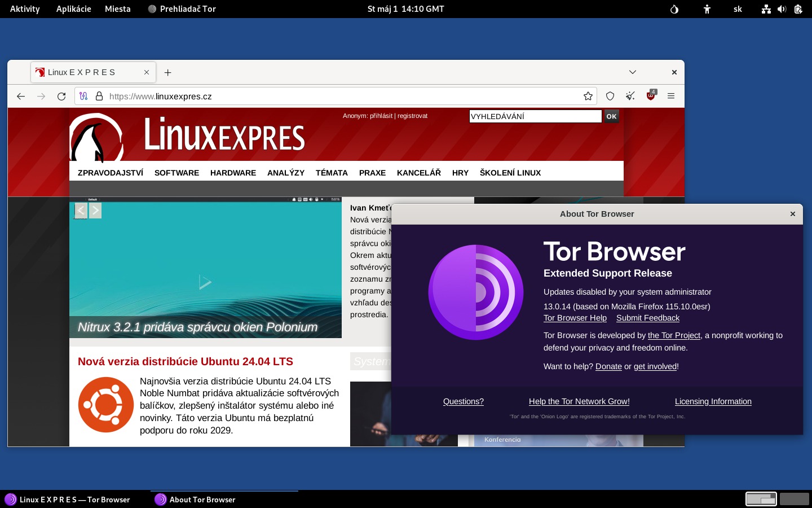
Task: Open the HARDWARE menu item
Action: pyautogui.click(x=233, y=173)
